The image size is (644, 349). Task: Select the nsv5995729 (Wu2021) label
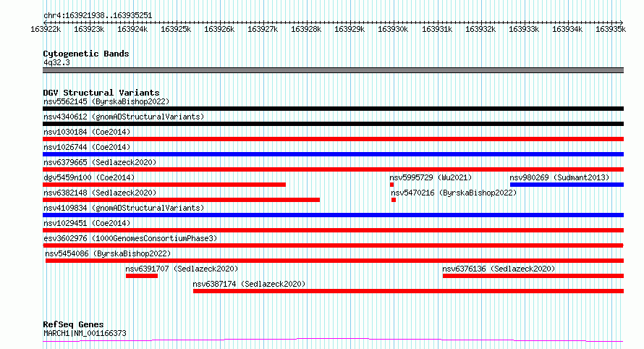(x=431, y=177)
